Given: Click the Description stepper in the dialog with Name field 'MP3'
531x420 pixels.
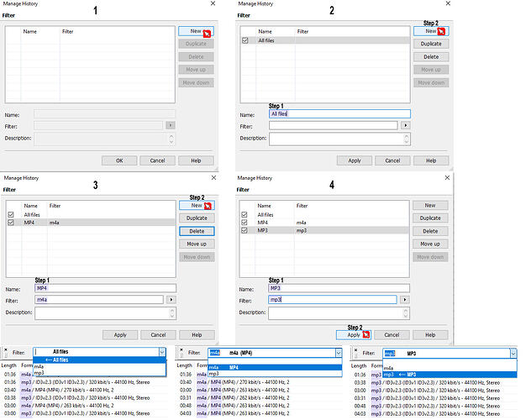Looking at the screenshot, I should 405,313.
